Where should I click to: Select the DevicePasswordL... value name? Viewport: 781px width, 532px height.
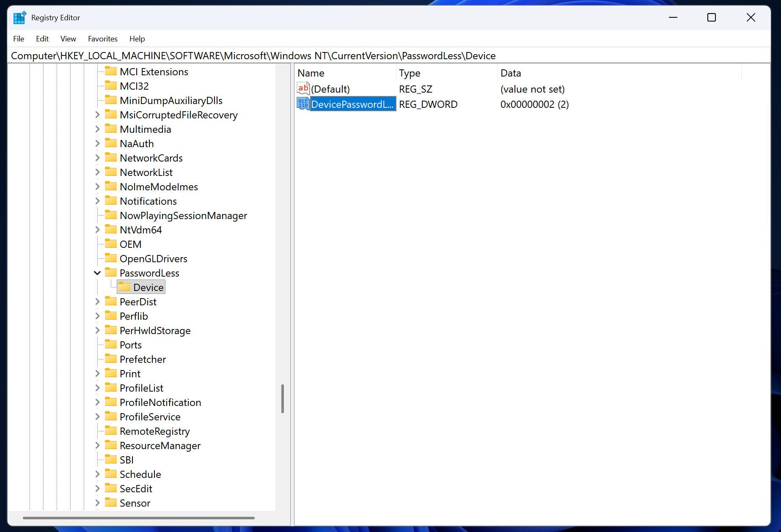coord(353,104)
